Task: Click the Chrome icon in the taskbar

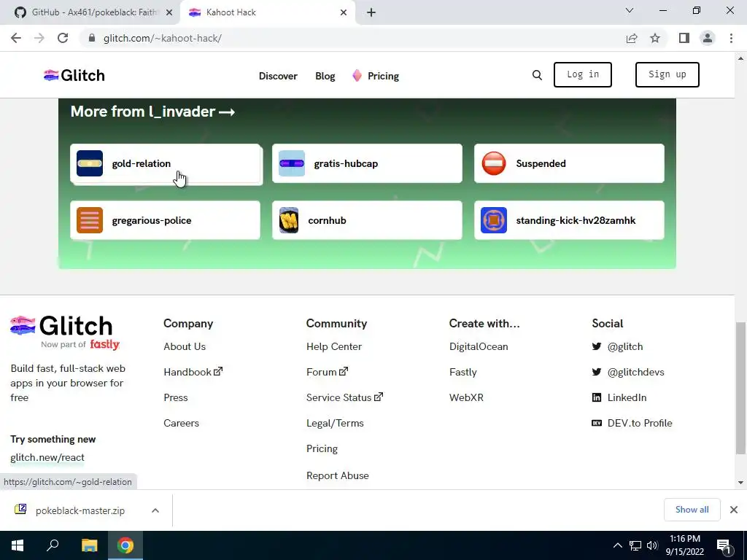Action: [x=125, y=545]
